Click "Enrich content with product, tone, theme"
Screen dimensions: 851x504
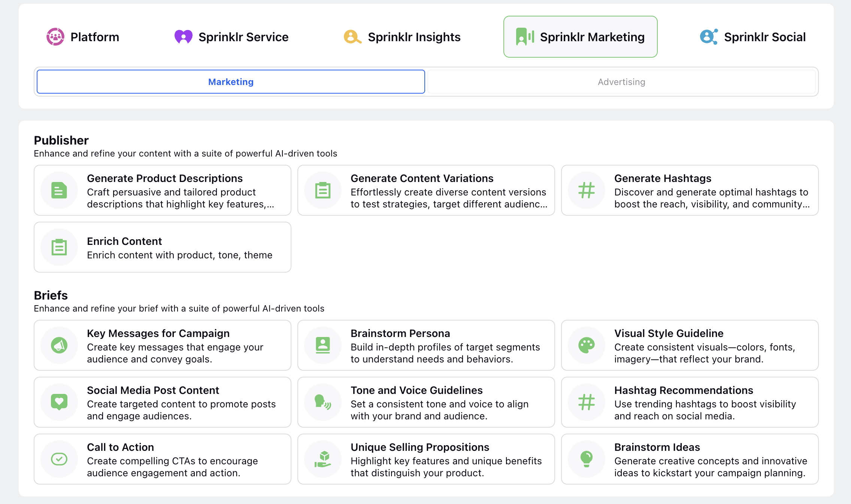(x=179, y=255)
